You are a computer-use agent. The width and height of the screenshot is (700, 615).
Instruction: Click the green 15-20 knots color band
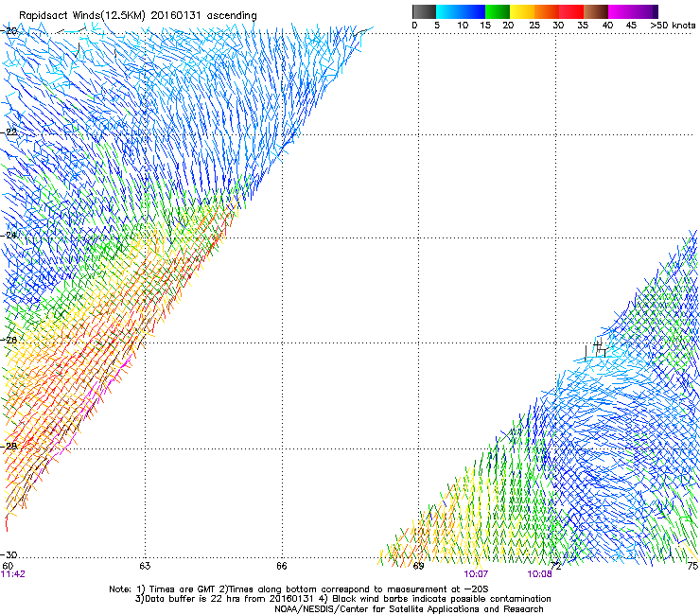[x=498, y=11]
